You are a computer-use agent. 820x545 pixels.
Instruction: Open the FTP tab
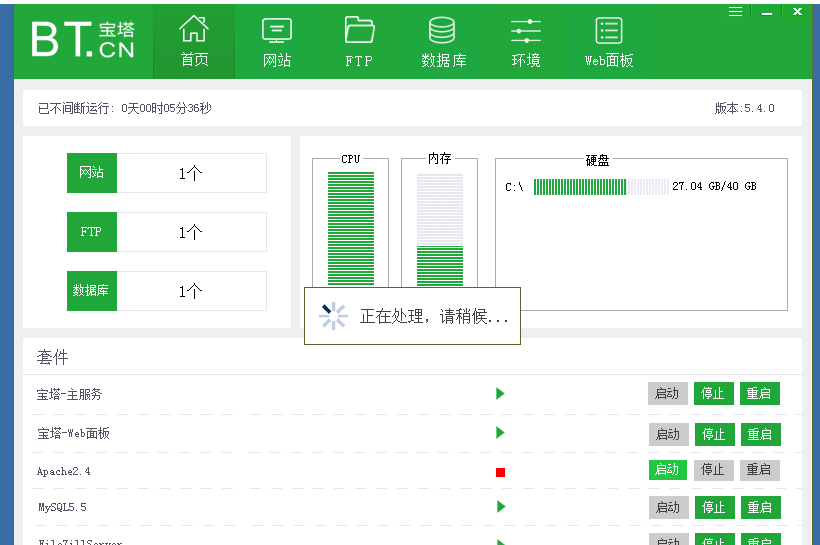point(359,41)
